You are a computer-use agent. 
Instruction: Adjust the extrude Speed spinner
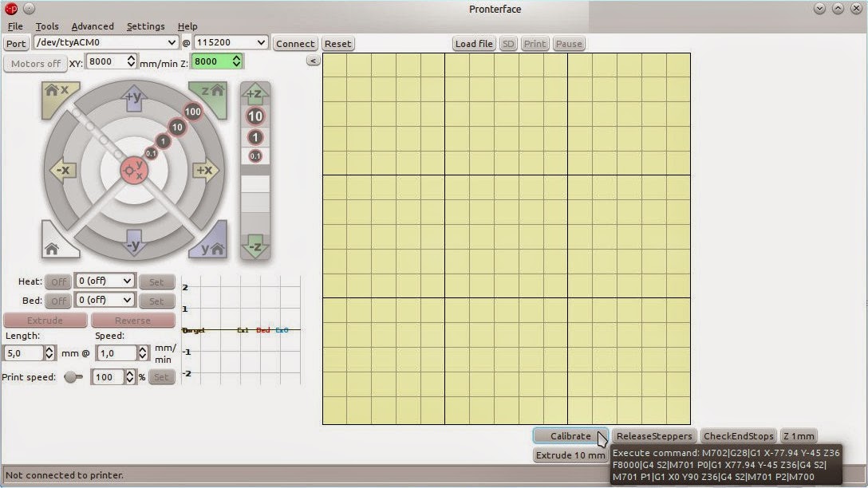pos(143,353)
